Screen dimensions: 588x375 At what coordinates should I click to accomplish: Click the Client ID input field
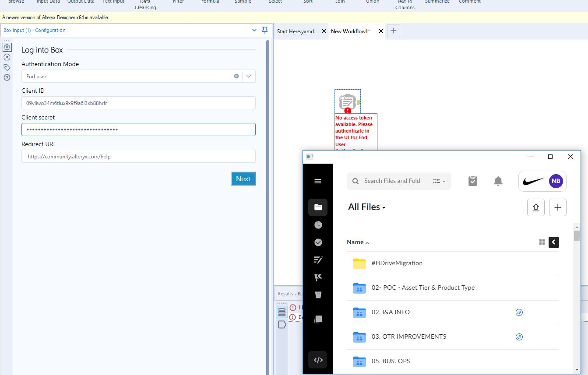click(x=138, y=103)
